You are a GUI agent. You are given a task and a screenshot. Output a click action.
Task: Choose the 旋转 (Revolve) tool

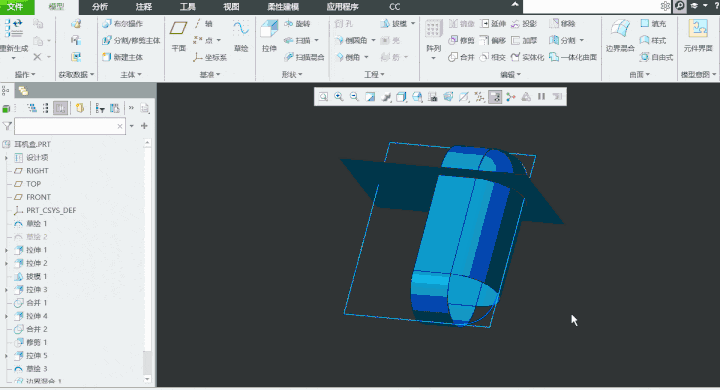click(297, 23)
